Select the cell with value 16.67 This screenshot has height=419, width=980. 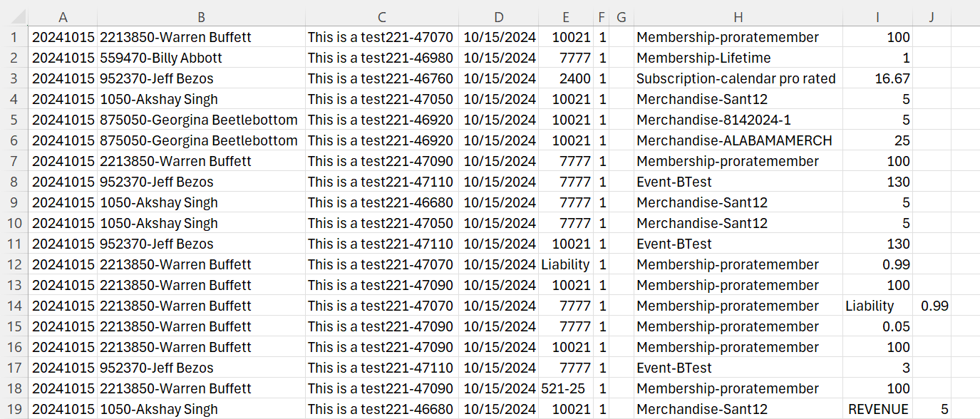pyautogui.click(x=877, y=78)
